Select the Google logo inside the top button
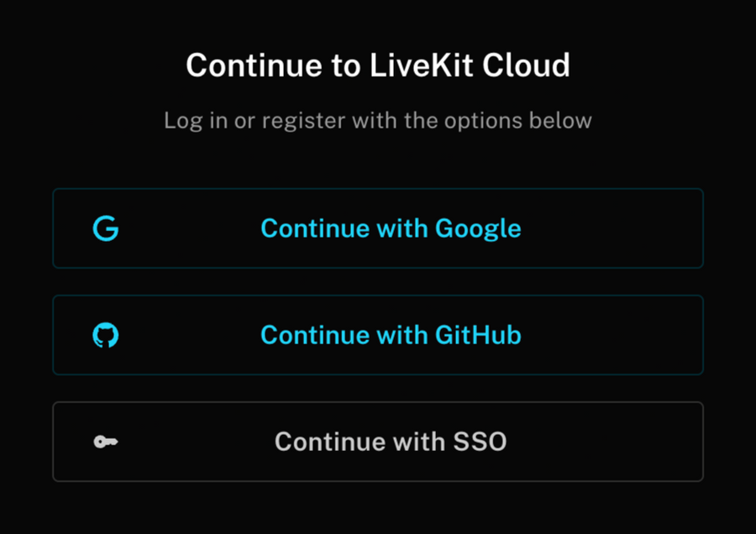 (x=104, y=228)
